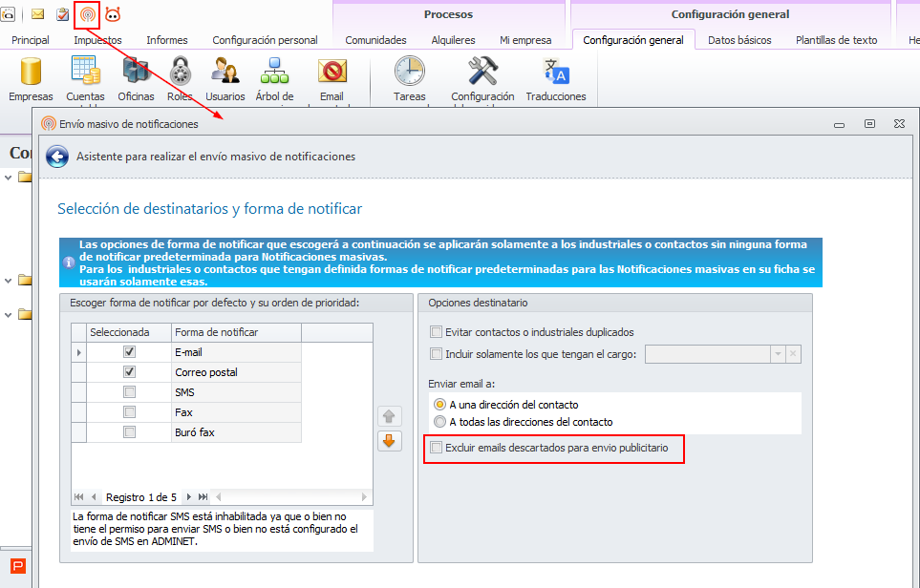Click the Forma de notificar column header
Screen dimensions: 920x588
[x=237, y=332]
